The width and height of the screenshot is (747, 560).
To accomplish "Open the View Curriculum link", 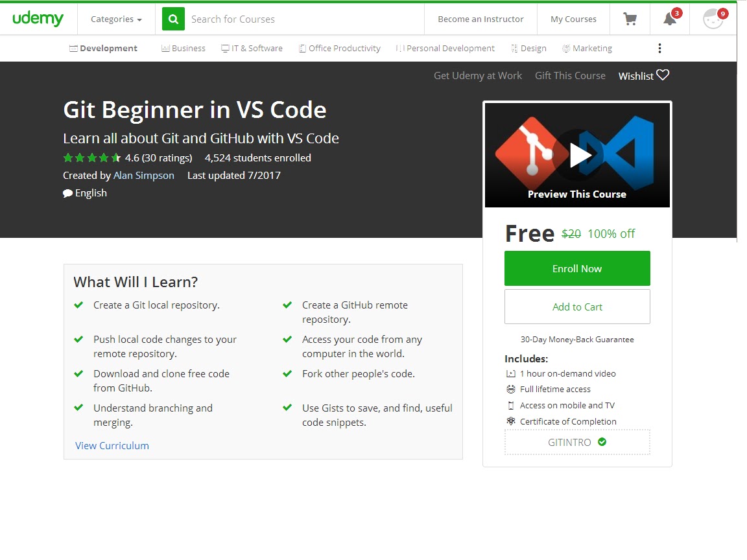I will pos(112,446).
